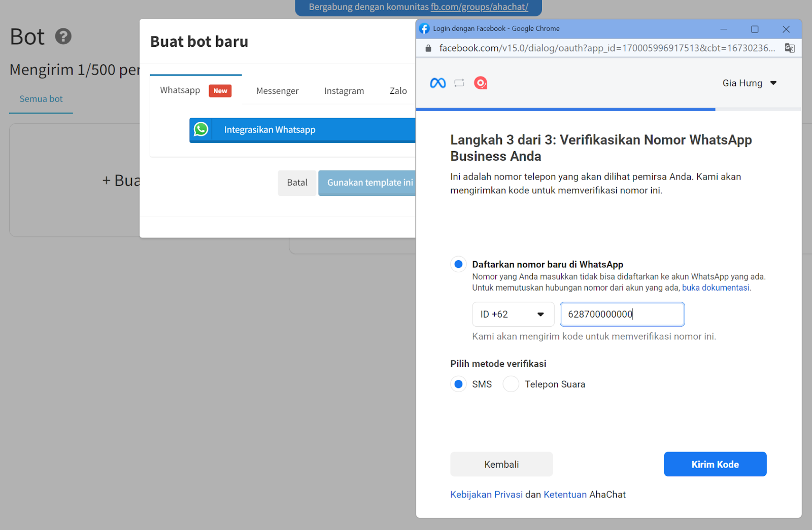Open the Kebijakan Privasi link

point(486,494)
